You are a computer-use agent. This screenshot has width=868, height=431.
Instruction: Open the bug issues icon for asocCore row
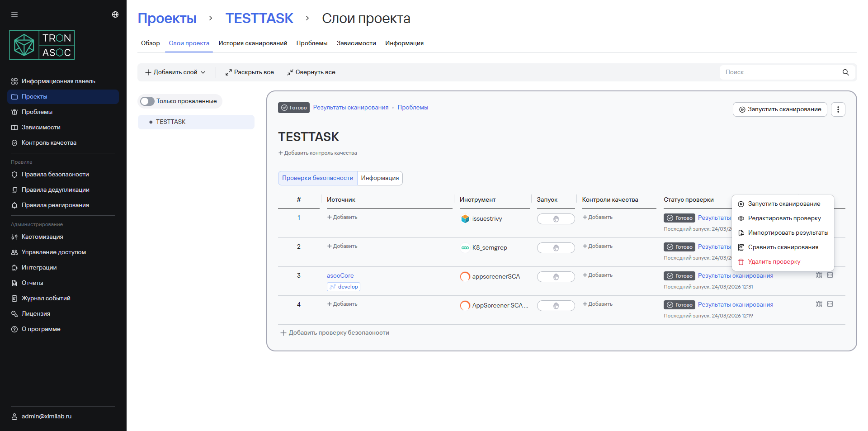click(x=819, y=275)
